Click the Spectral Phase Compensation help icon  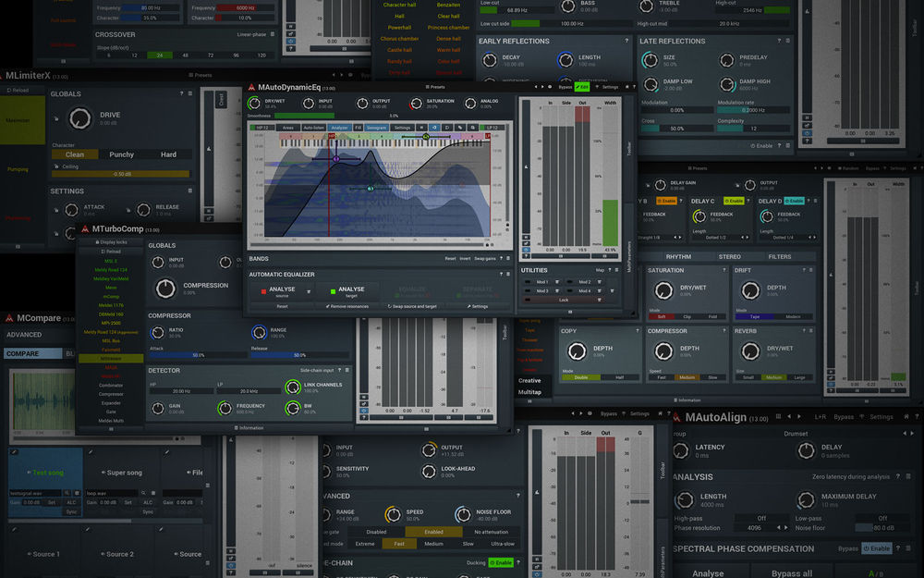[x=898, y=548]
